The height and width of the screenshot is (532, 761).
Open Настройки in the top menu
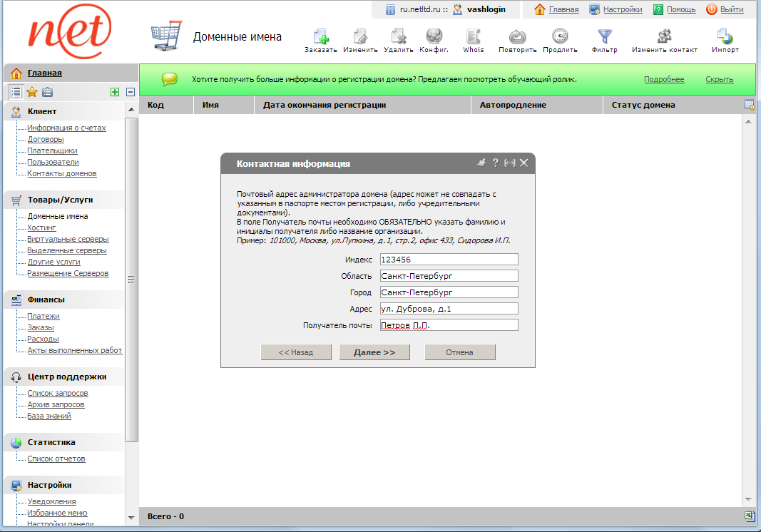(x=622, y=9)
